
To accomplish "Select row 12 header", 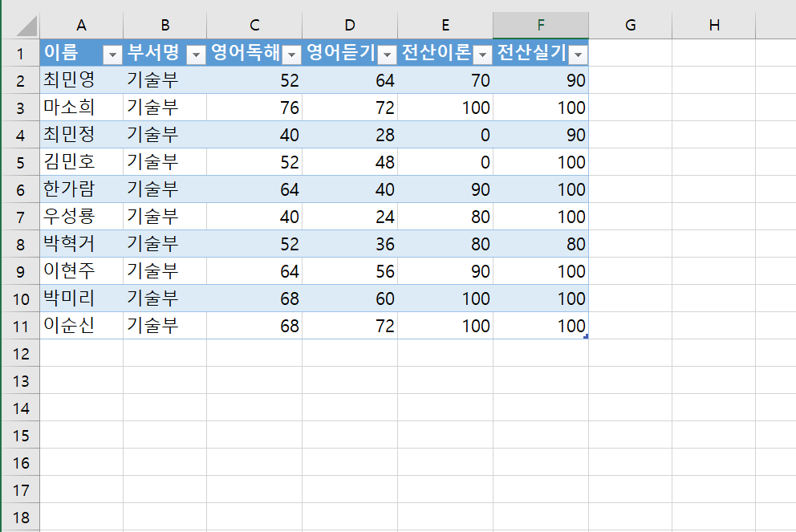I will tap(20, 353).
